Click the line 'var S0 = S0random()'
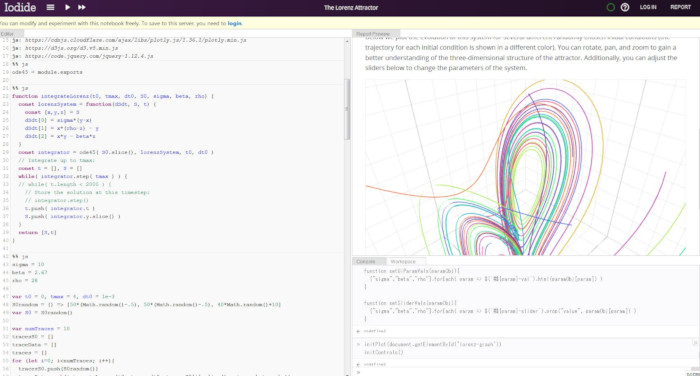700x376 pixels. (x=42, y=313)
